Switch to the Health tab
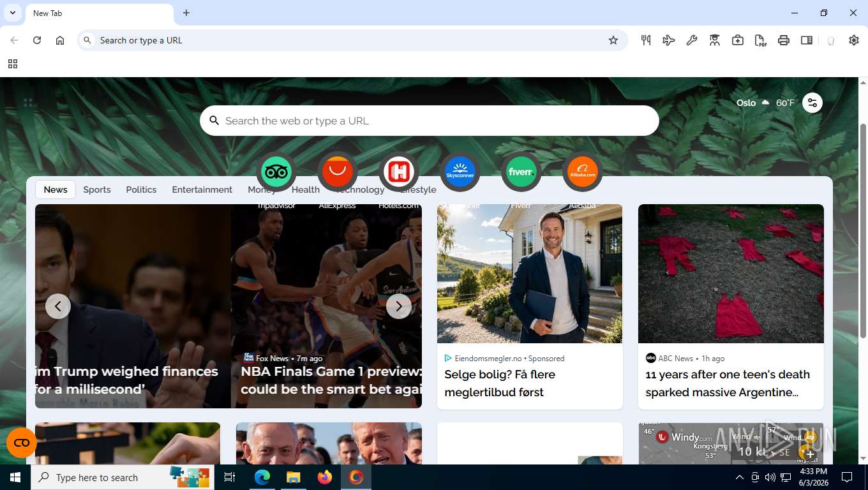 point(306,189)
